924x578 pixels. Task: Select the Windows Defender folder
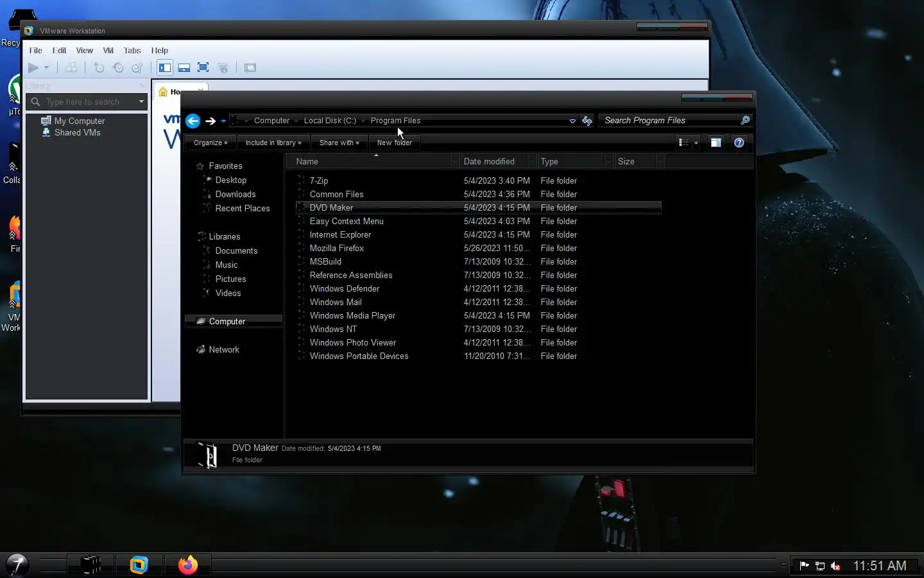point(478,289)
